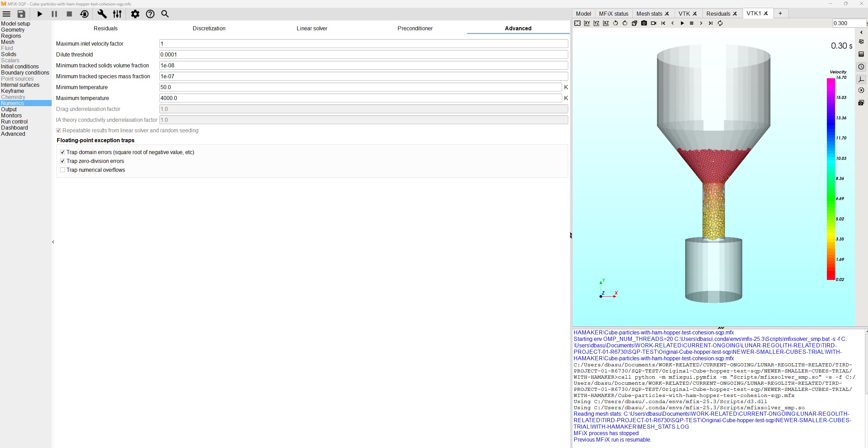
Task: Click the Reset simulation icon
Action: point(84,14)
